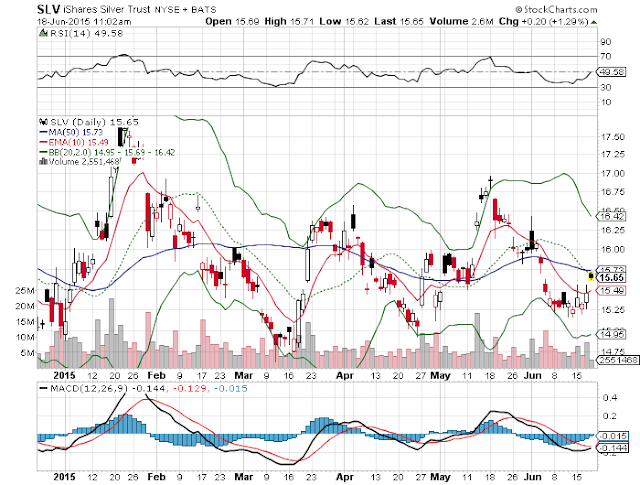Click the 70 level label on RSI axis

click(606, 56)
